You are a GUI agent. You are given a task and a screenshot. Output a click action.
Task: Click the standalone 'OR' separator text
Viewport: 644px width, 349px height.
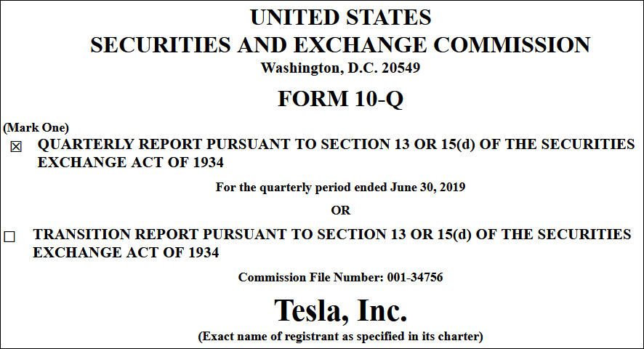coord(340,210)
